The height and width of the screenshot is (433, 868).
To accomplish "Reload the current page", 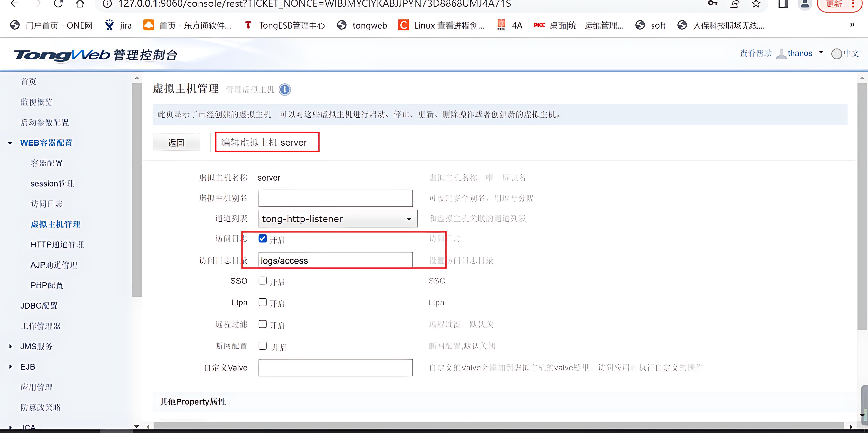I will [58, 4].
